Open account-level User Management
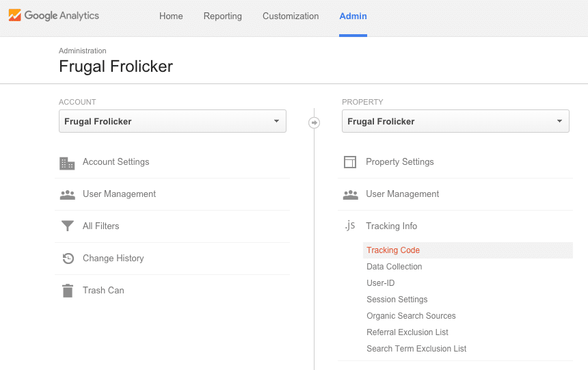Viewport: 588px width, 370px height. (119, 194)
